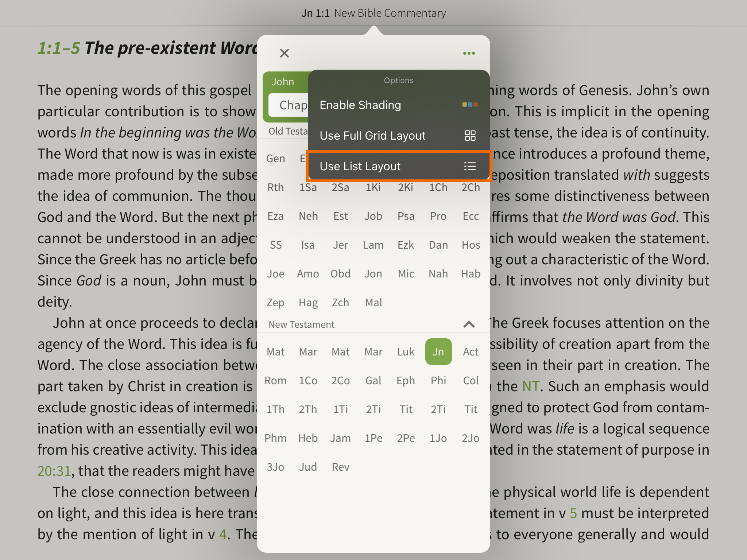Select 1Ki book

[x=373, y=187]
